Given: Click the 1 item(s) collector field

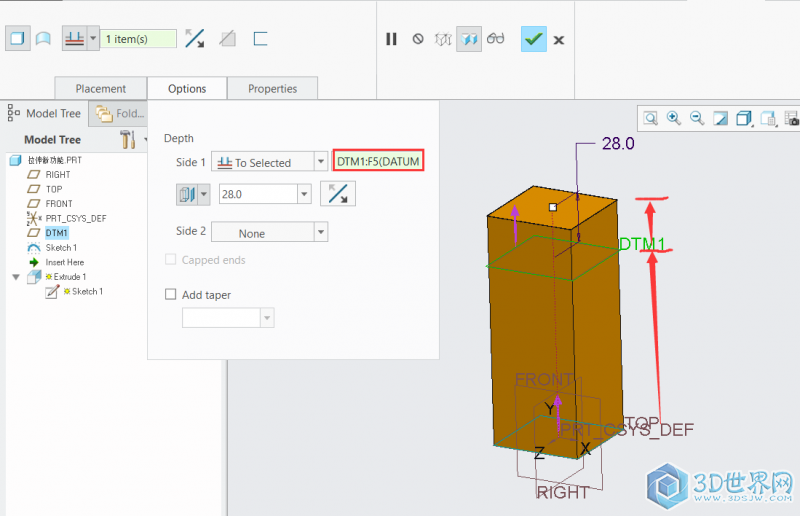Looking at the screenshot, I should pos(138,39).
